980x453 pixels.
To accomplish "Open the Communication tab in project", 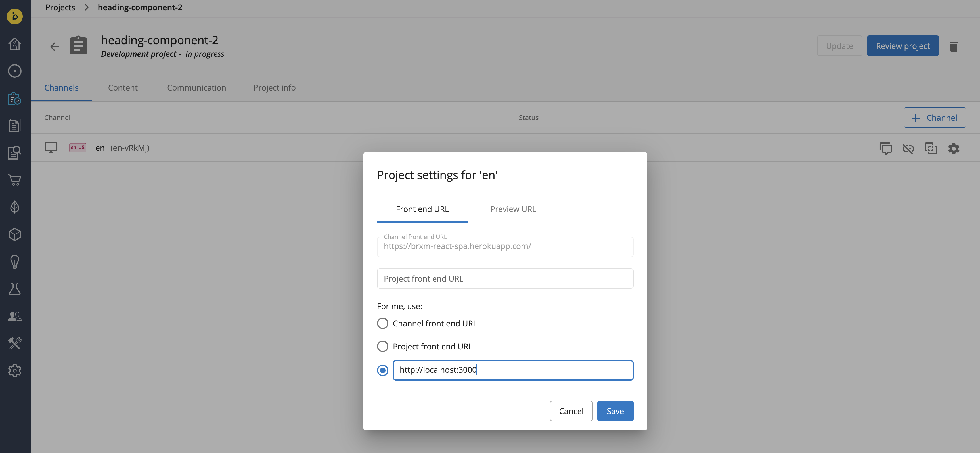I will (196, 87).
